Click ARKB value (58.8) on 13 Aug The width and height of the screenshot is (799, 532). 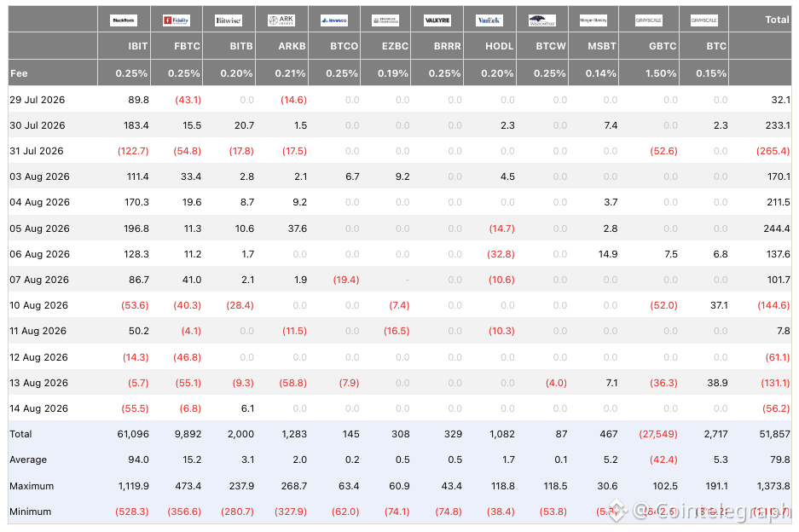tap(293, 383)
